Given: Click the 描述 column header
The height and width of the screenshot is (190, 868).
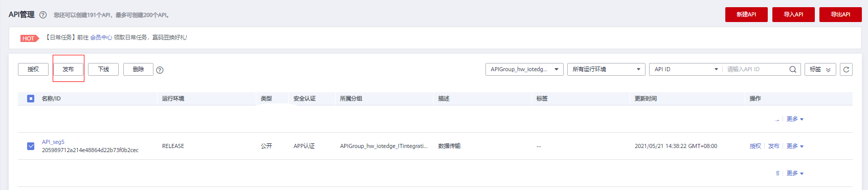Looking at the screenshot, I should (x=443, y=98).
